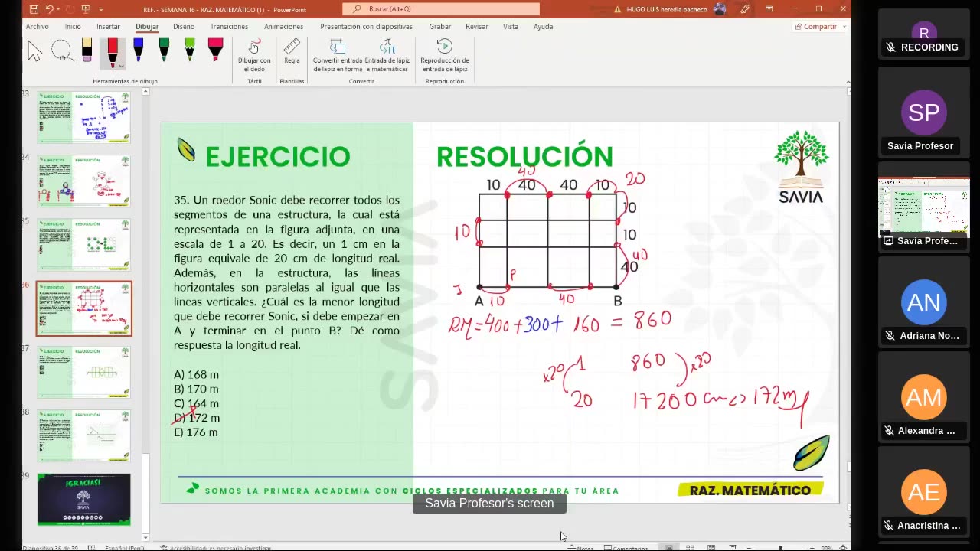Click Convertir entrada de lápiz en forma
The image size is (980, 551).
pos(338,55)
